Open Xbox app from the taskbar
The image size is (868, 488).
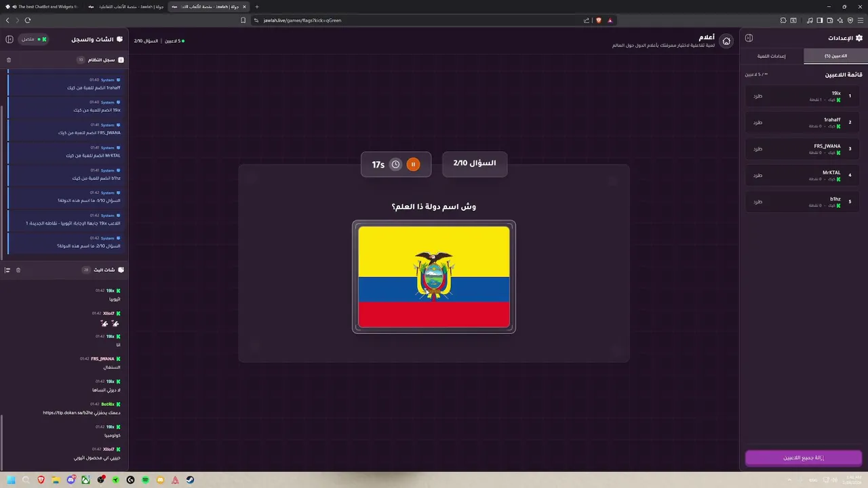click(85, 480)
